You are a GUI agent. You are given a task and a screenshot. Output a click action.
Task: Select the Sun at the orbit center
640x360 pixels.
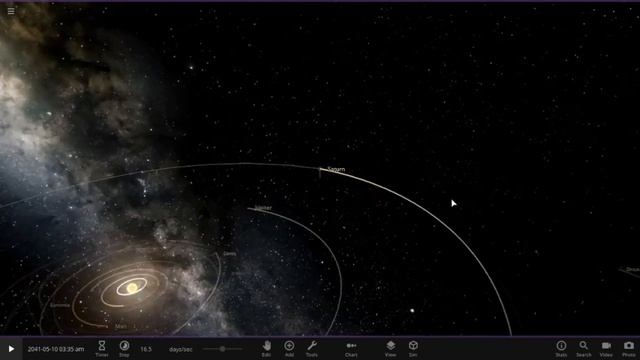pos(132,288)
